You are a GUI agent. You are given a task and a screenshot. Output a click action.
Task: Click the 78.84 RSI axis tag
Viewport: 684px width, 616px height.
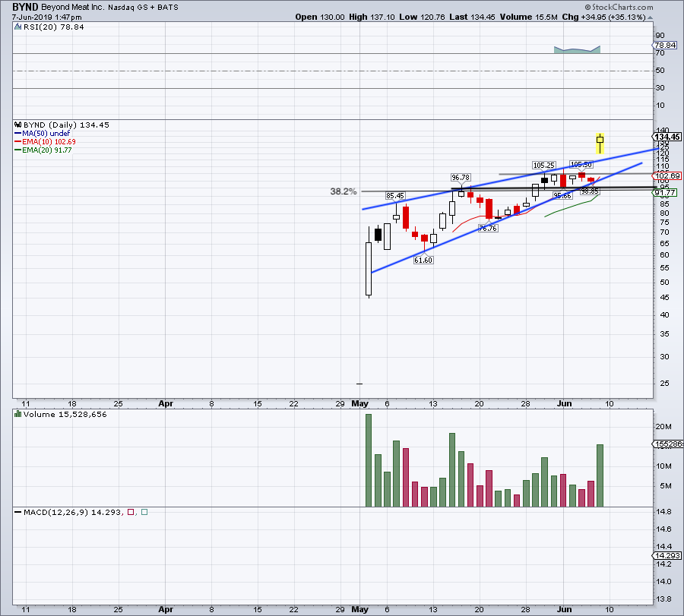click(665, 46)
